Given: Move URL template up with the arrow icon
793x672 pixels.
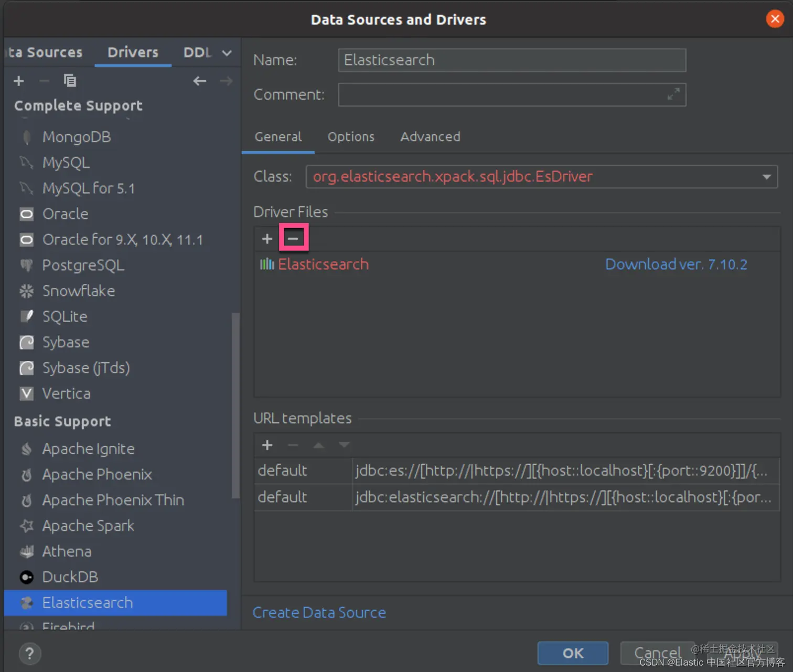Looking at the screenshot, I should pyautogui.click(x=318, y=445).
